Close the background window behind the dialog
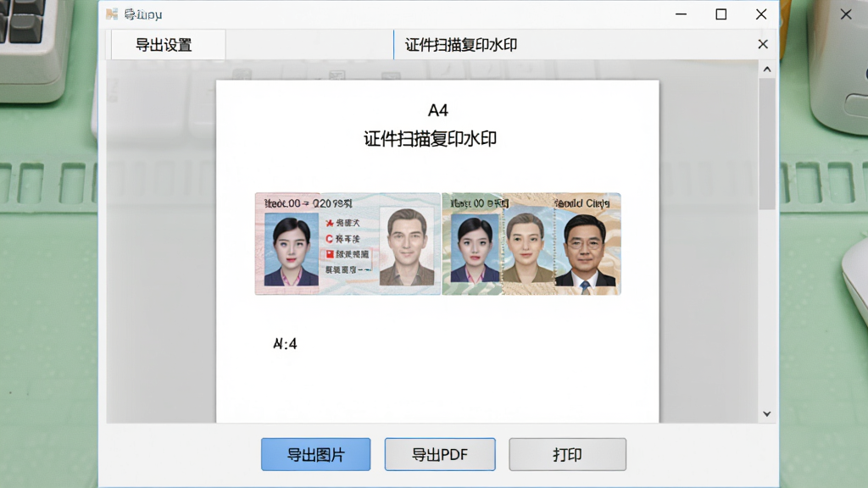 click(x=846, y=14)
